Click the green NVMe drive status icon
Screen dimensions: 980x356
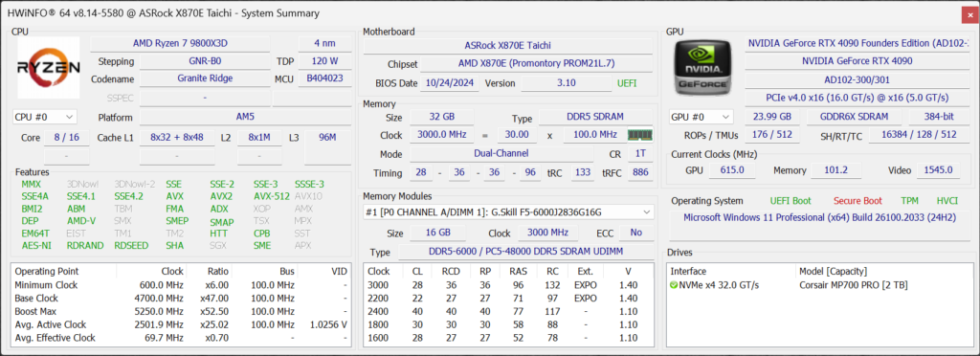[x=673, y=285]
